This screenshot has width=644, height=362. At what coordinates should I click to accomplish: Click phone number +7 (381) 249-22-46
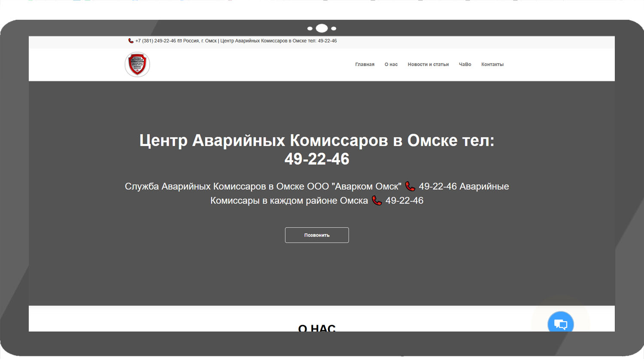(x=155, y=41)
